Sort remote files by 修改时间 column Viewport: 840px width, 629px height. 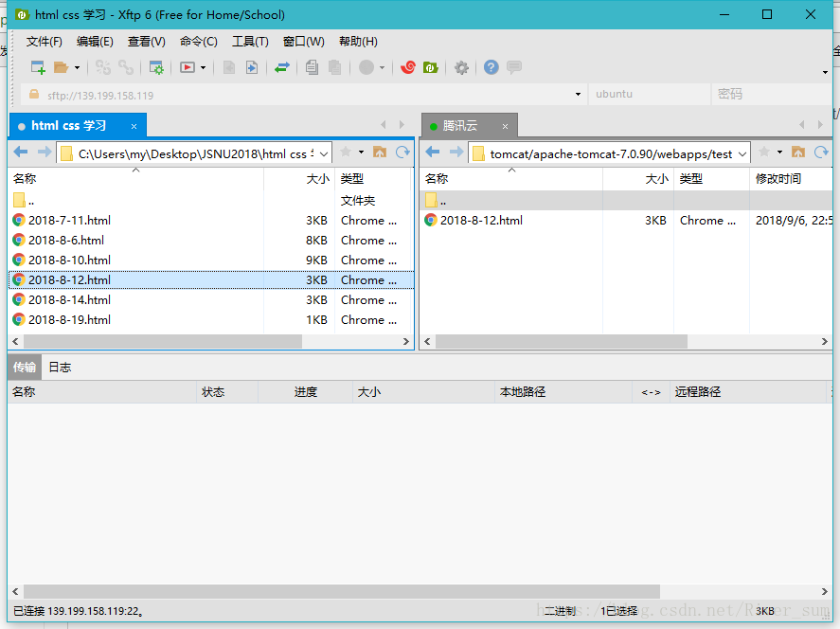coord(791,179)
